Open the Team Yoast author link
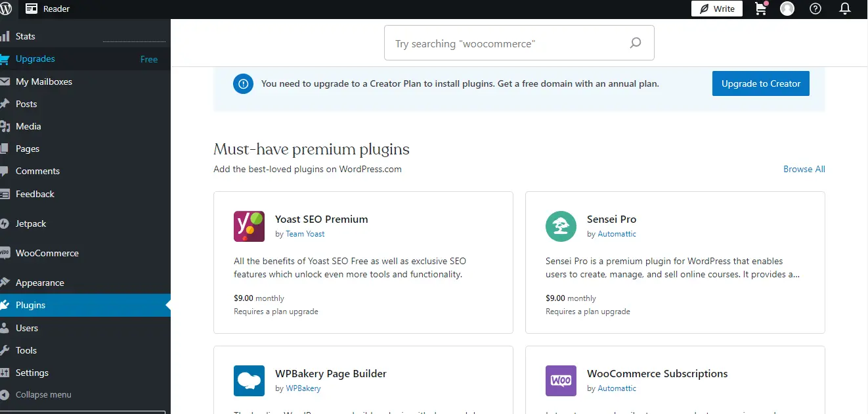The image size is (868, 414). [305, 234]
